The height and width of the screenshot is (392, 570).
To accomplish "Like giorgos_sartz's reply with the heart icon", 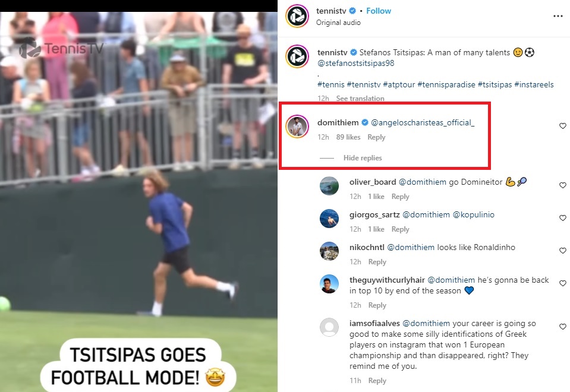I will click(563, 217).
